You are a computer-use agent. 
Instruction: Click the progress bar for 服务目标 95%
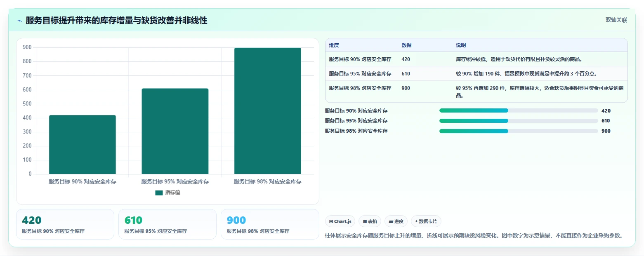(519, 121)
